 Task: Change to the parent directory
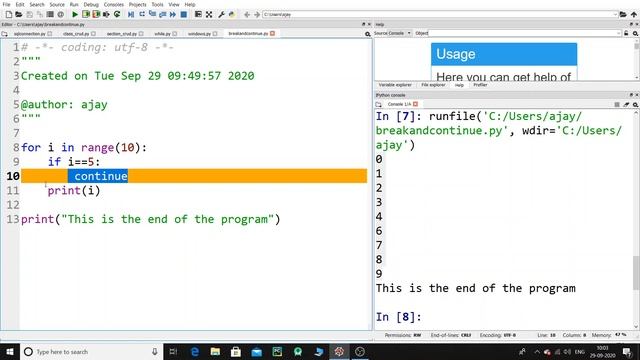[634, 14]
